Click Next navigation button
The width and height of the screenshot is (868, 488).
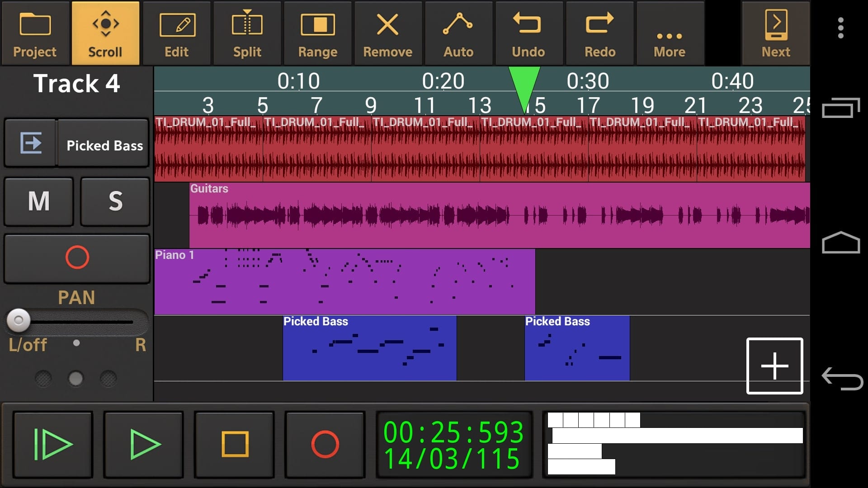click(776, 34)
